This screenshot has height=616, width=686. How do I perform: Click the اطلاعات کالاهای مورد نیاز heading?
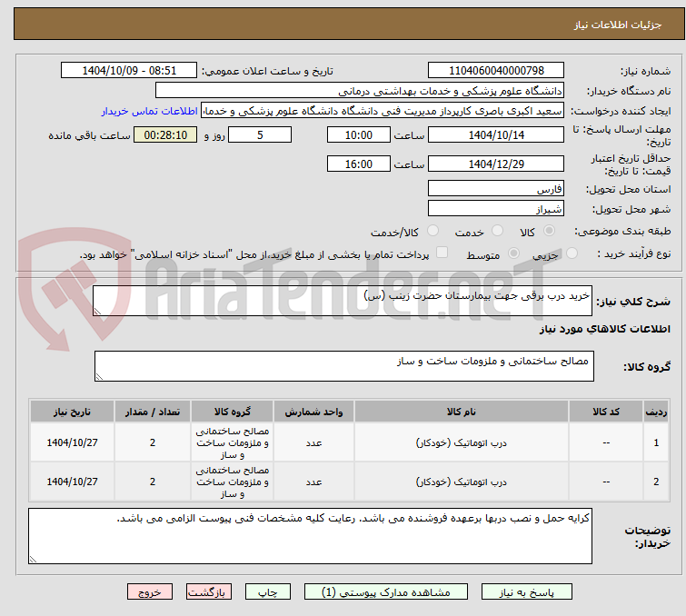(604, 329)
